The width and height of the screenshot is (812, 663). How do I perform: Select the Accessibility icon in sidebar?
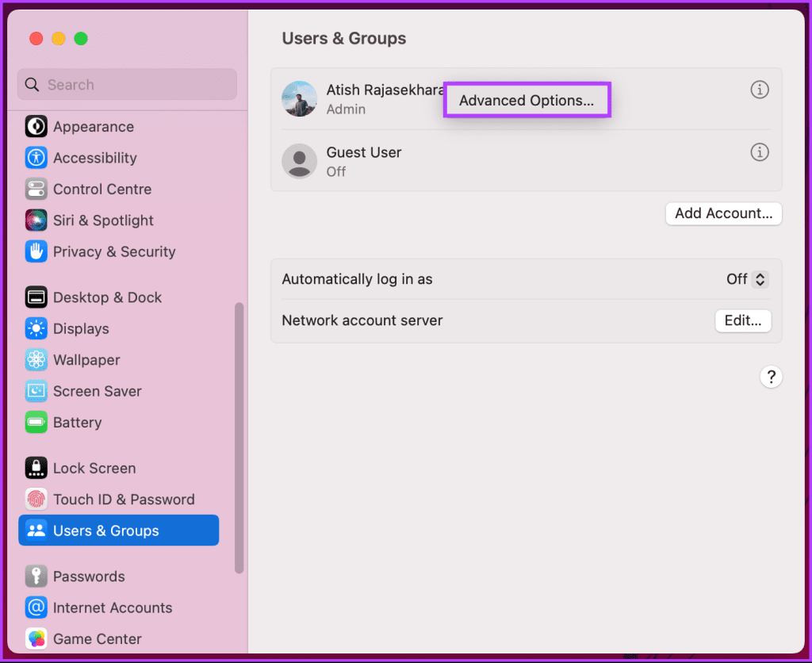(36, 158)
